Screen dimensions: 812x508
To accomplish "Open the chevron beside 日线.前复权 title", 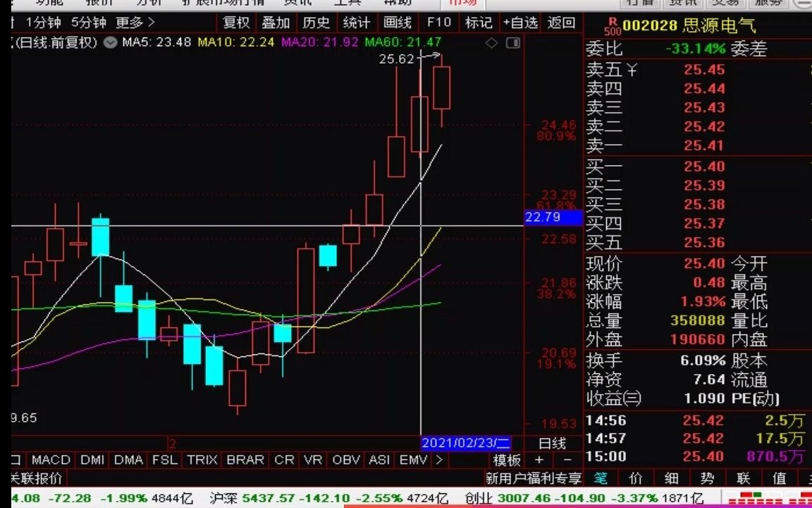I will tap(110, 43).
